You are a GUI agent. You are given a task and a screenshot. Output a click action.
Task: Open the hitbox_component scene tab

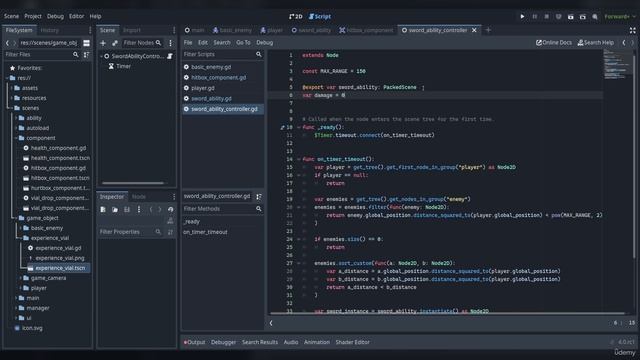(x=366, y=30)
